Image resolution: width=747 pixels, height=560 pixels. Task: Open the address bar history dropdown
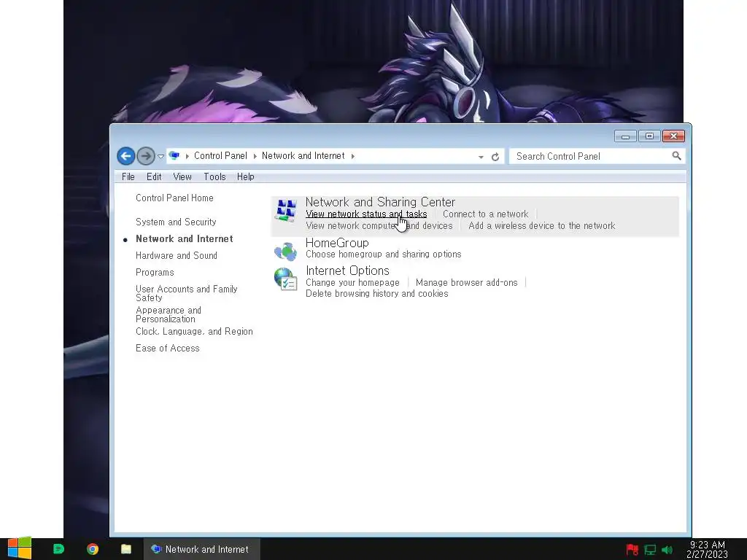point(481,157)
